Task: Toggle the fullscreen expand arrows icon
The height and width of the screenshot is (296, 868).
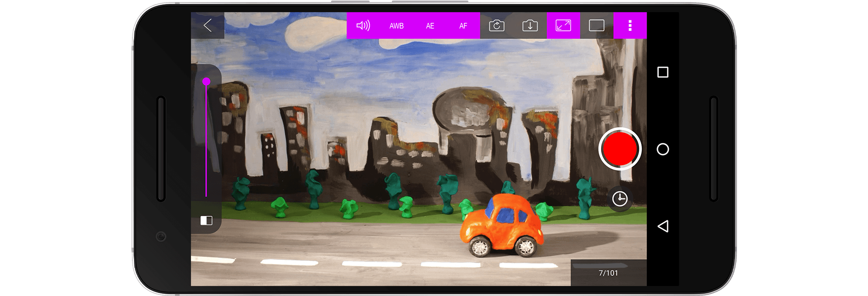Action: 563,26
